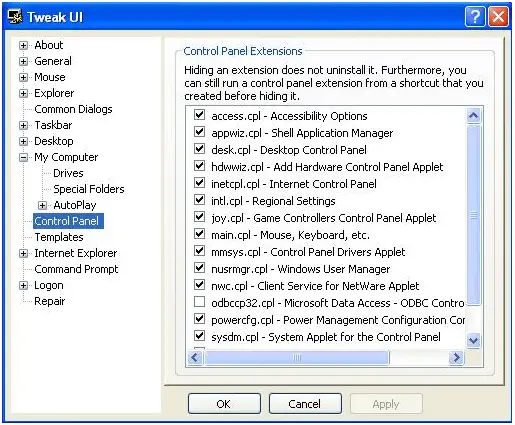Screen dimensions: 515x425
Task: Toggle hdwwiz.cpl Add Hardware checkbox
Action: (x=199, y=166)
